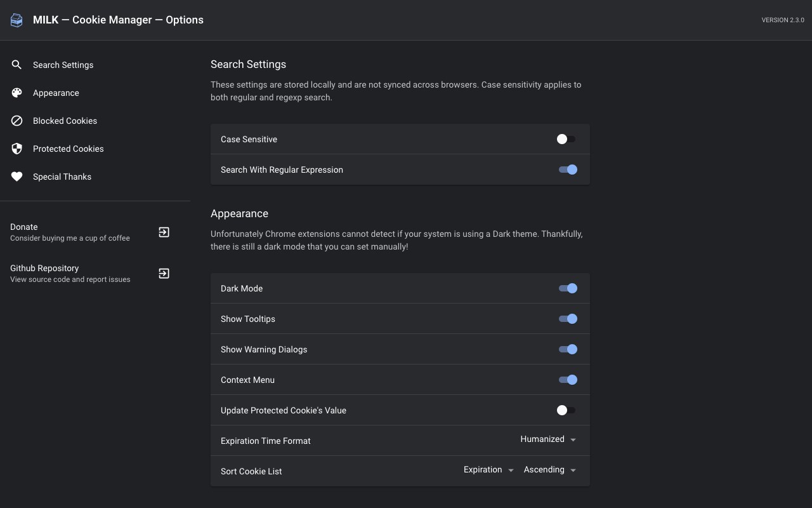
Task: Click the blocked circle icon in sidebar
Action: coord(17,121)
